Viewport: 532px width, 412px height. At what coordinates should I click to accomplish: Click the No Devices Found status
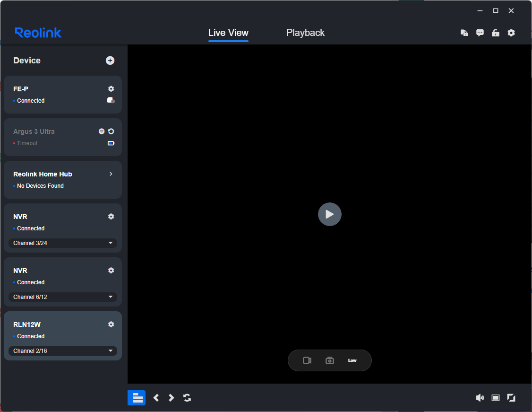click(40, 186)
